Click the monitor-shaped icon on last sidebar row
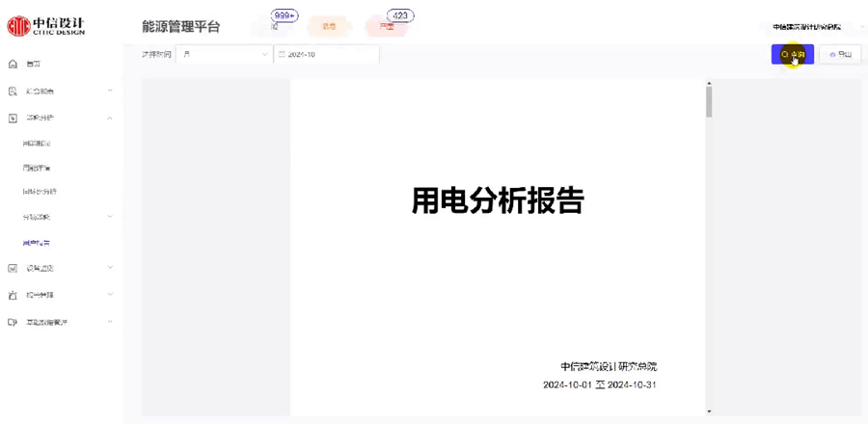The height and width of the screenshot is (424, 868). click(14, 322)
